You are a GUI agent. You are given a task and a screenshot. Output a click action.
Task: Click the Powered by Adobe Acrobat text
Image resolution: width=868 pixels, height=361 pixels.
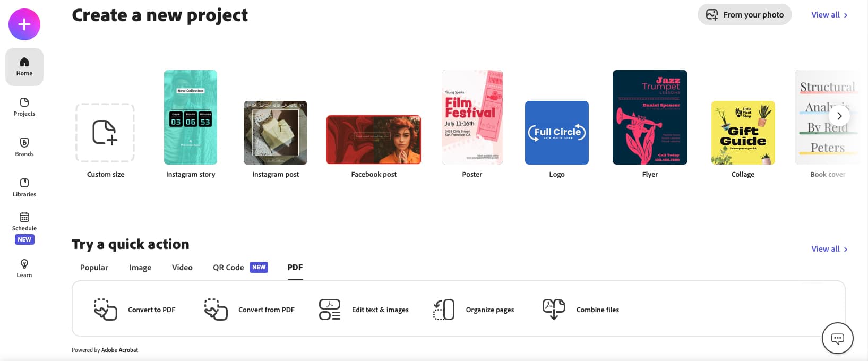pos(105,350)
